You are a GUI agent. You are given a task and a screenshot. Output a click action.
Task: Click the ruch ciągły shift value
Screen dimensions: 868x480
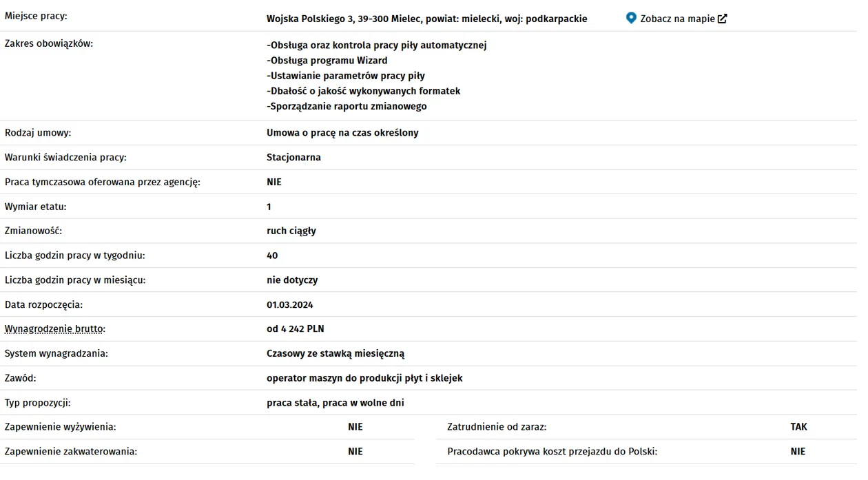tap(291, 231)
